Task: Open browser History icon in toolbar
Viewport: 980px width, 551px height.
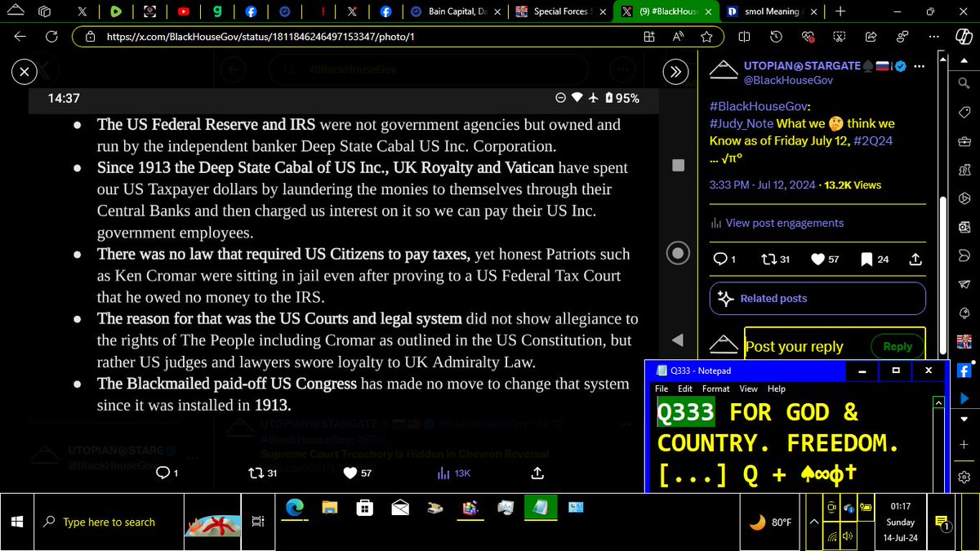Action: pyautogui.click(x=776, y=37)
